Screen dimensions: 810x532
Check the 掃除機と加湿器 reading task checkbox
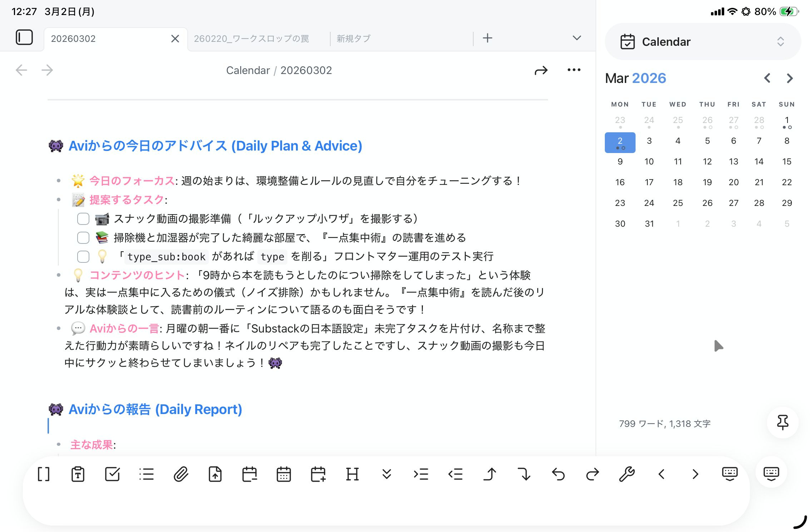pos(83,238)
